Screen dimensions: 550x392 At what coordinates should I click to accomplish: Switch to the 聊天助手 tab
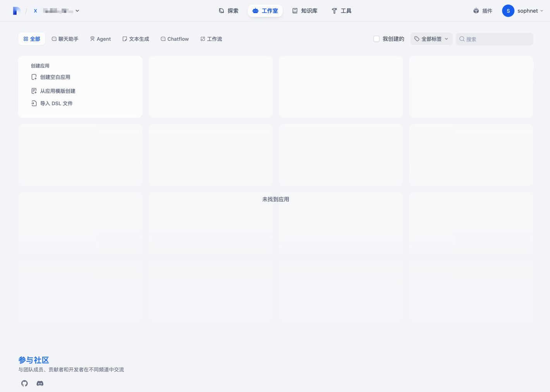click(x=65, y=39)
